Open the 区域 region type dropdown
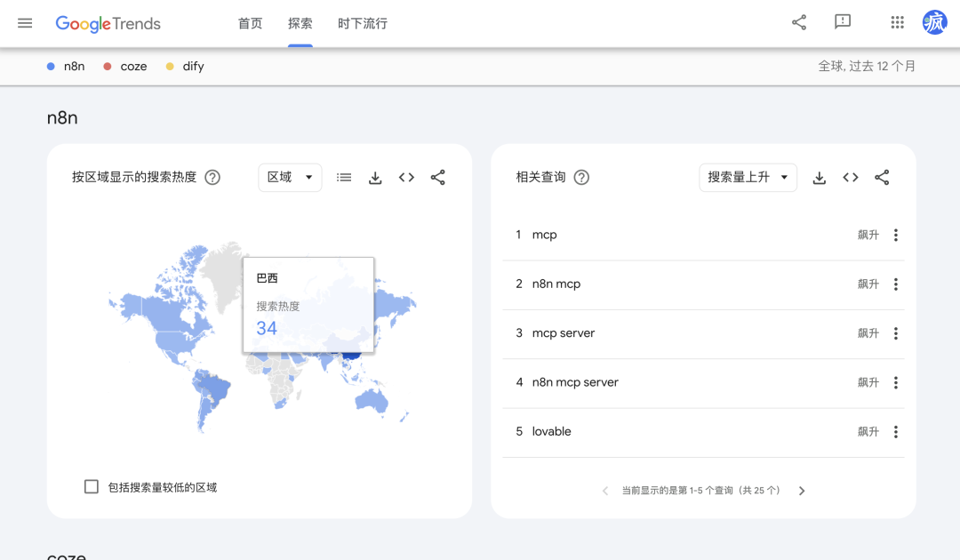 (290, 178)
